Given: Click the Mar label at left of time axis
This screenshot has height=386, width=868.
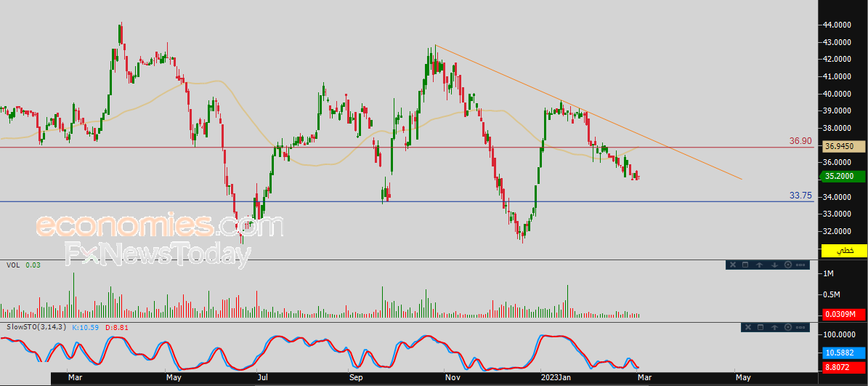Looking at the screenshot, I should click(75, 378).
